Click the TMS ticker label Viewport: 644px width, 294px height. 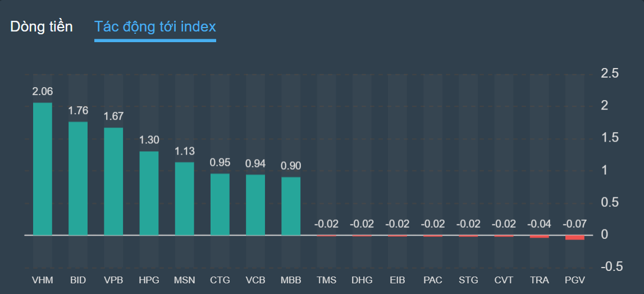click(326, 279)
